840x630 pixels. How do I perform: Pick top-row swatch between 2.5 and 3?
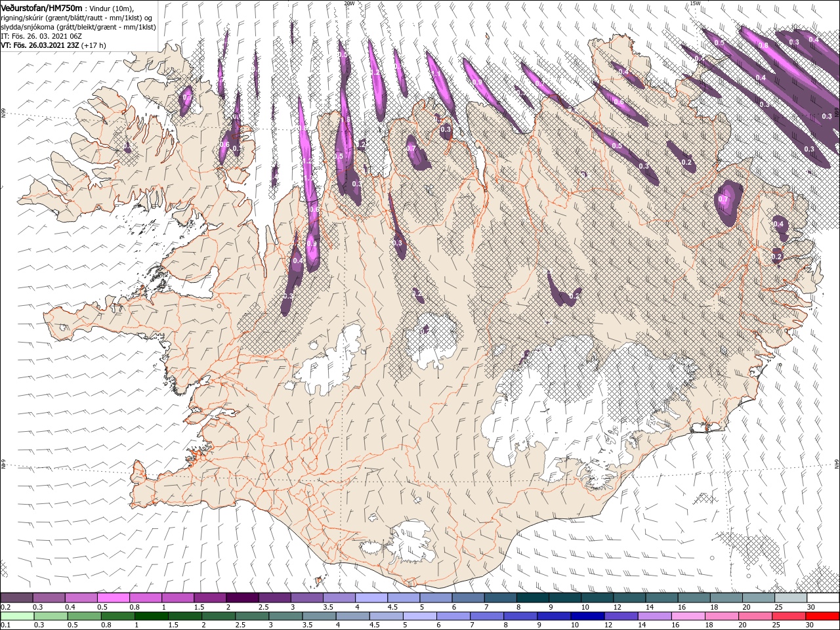tap(274, 598)
